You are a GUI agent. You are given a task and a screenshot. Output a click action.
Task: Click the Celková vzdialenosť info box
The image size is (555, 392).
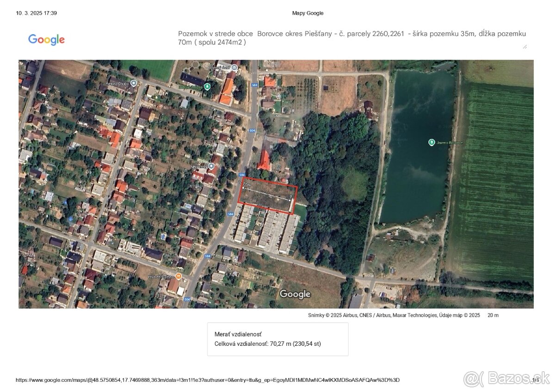click(x=277, y=339)
